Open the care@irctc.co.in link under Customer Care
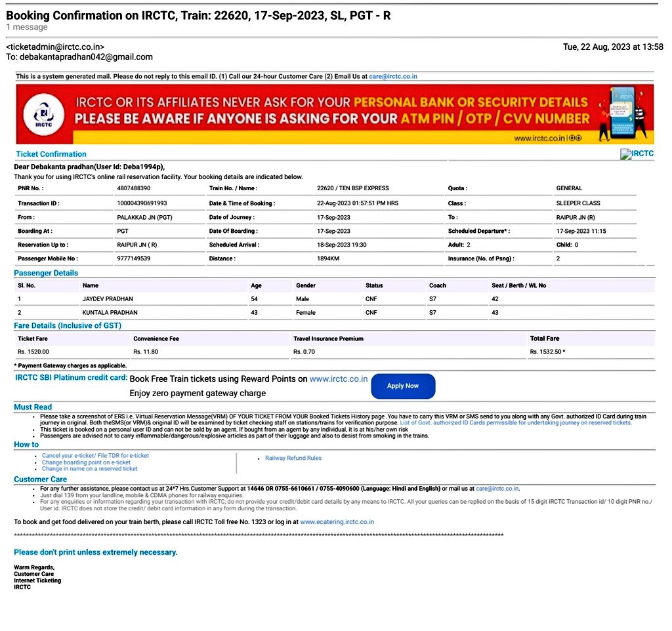The image size is (672, 631). [x=497, y=489]
